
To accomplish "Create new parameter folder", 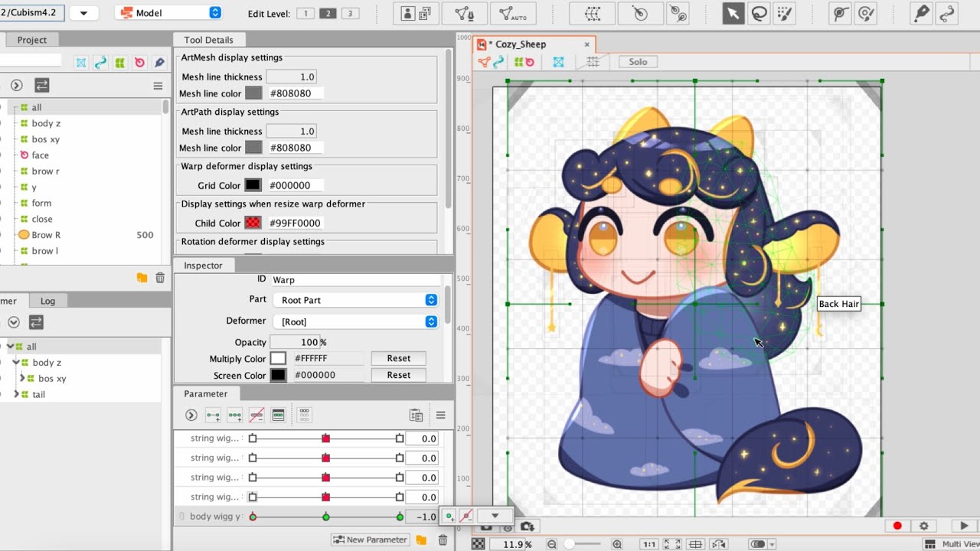I will click(x=421, y=540).
